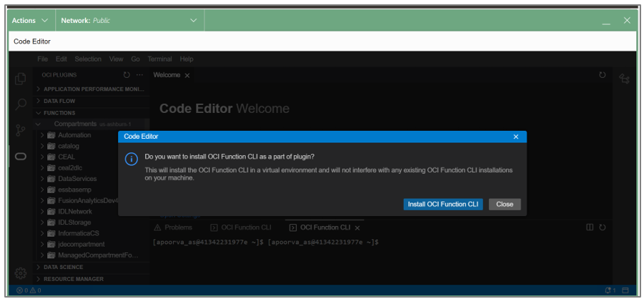This screenshot has width=644, height=299.
Task: Open the Selection menu
Action: point(88,59)
